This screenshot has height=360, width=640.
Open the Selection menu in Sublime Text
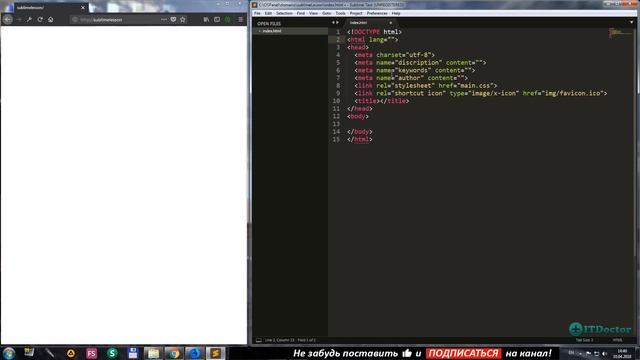pos(284,13)
